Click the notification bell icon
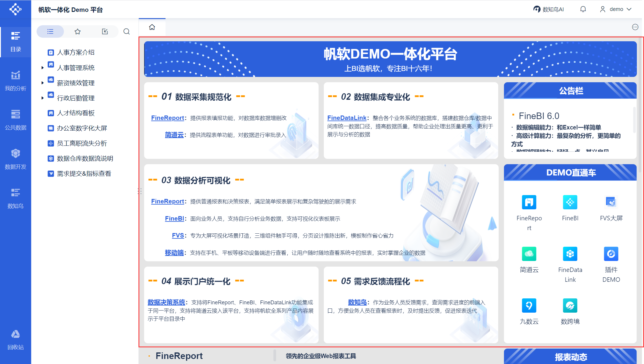The height and width of the screenshot is (364, 644). tap(583, 9)
